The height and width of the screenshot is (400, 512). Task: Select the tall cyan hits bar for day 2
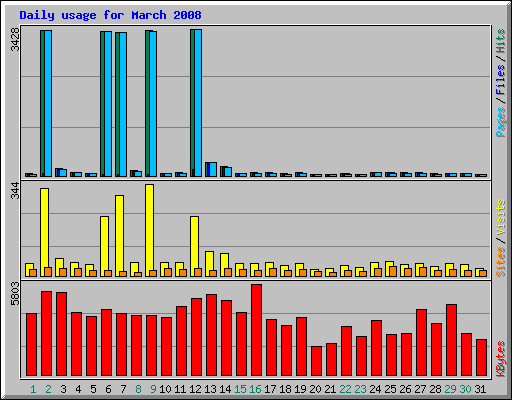click(48, 103)
